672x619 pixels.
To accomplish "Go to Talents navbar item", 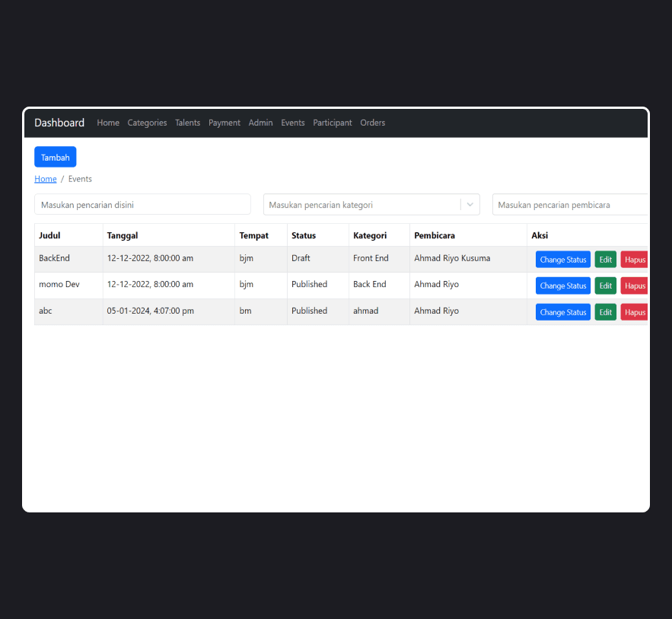I will 188,123.
